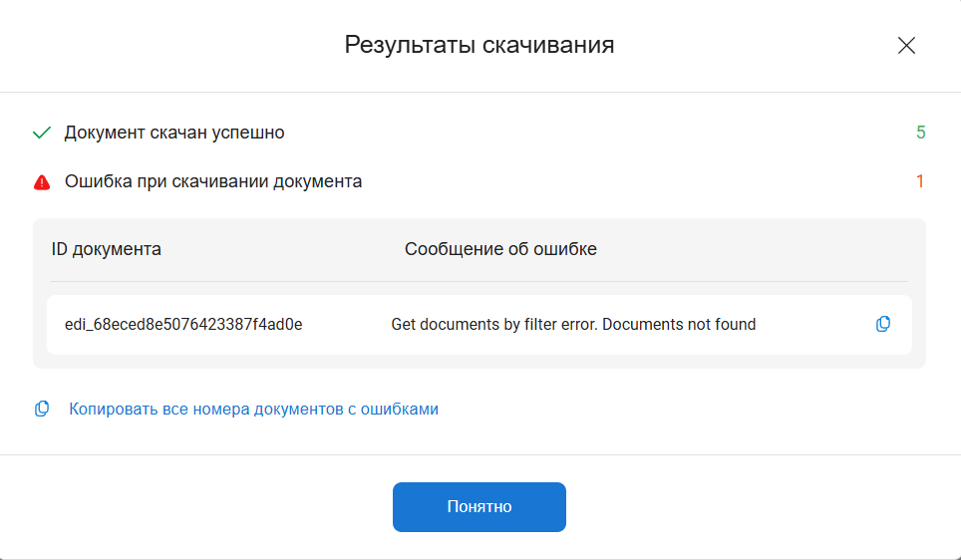The height and width of the screenshot is (560, 961).
Task: Click the red failed downloads count 1
Action: click(x=920, y=181)
